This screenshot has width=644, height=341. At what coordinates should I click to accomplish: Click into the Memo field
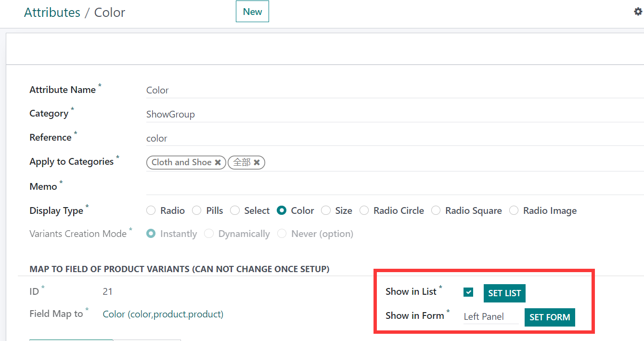(x=385, y=186)
